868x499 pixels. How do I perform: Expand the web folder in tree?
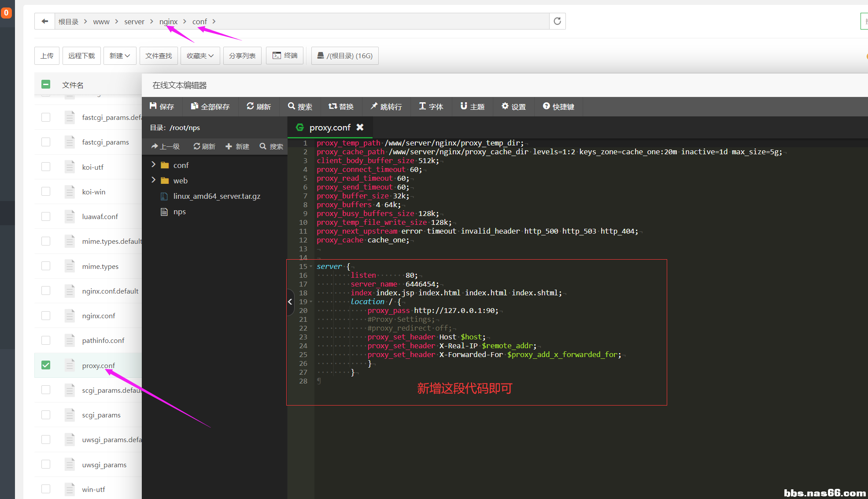[x=153, y=180]
